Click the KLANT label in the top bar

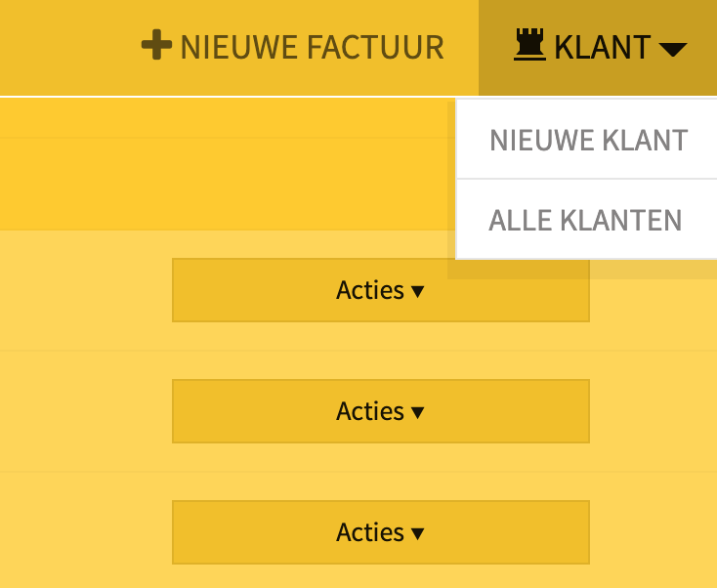(603, 47)
